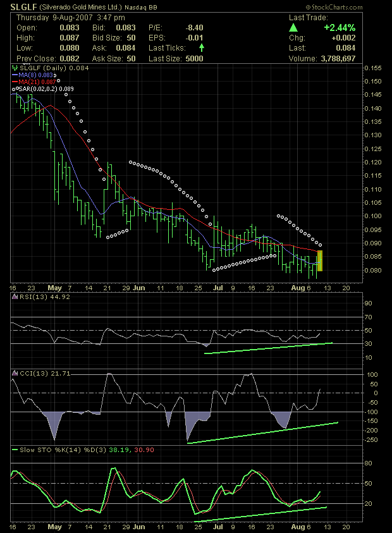Open the StockCharts.com credit link

334,7
